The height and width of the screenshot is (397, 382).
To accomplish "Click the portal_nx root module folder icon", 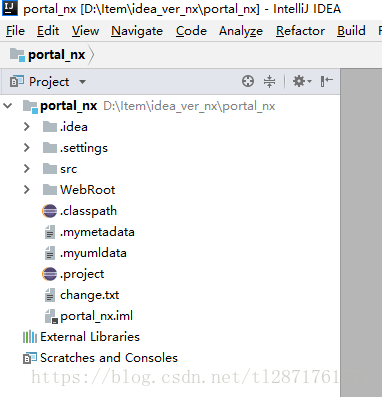I will click(x=30, y=106).
